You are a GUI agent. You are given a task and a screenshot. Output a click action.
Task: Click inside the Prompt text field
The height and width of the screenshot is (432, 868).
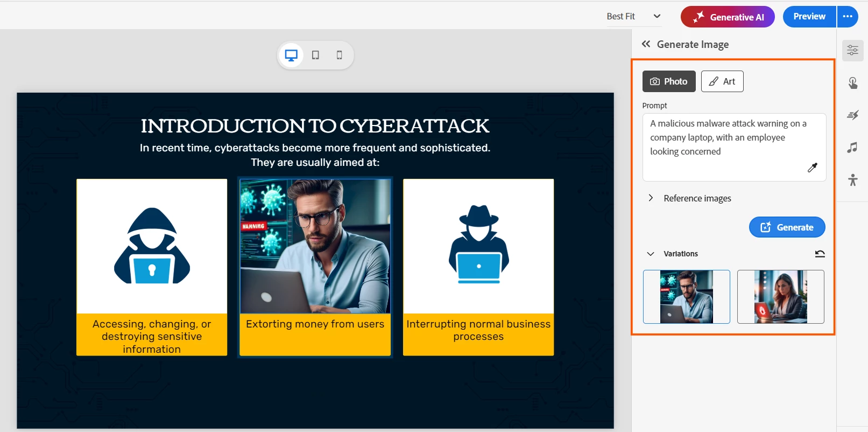pyautogui.click(x=734, y=147)
